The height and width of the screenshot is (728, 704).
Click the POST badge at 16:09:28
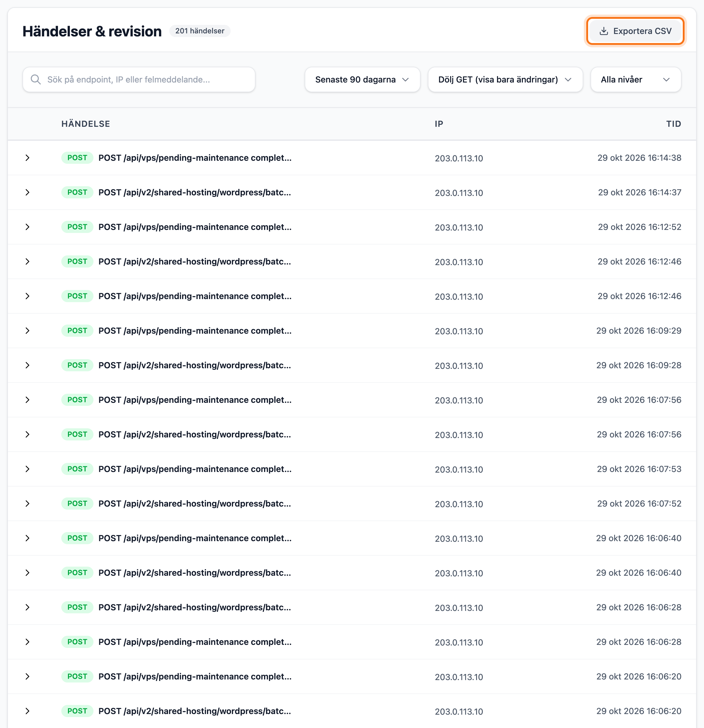pyautogui.click(x=77, y=365)
